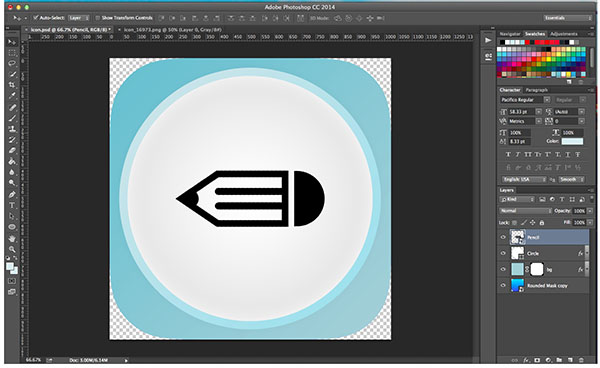
Task: Switch to the Paragraph tab
Action: coord(536,90)
